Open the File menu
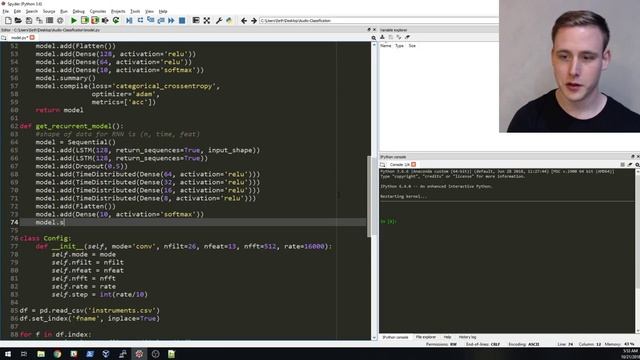This screenshot has width=640, height=360. [x=5, y=11]
